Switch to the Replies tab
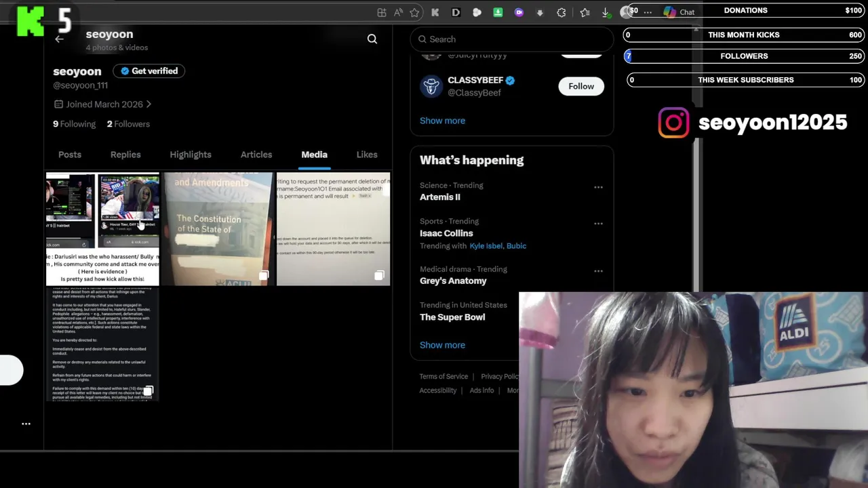Screen dimensions: 868x488 125,155
